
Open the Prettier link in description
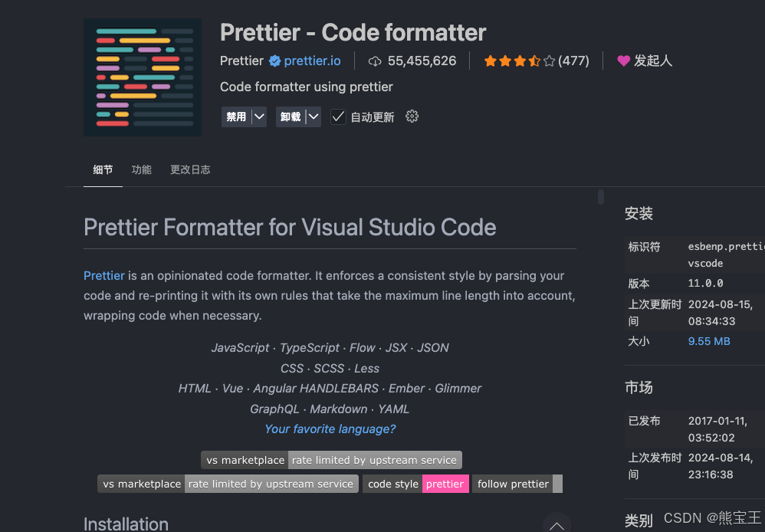click(x=104, y=276)
